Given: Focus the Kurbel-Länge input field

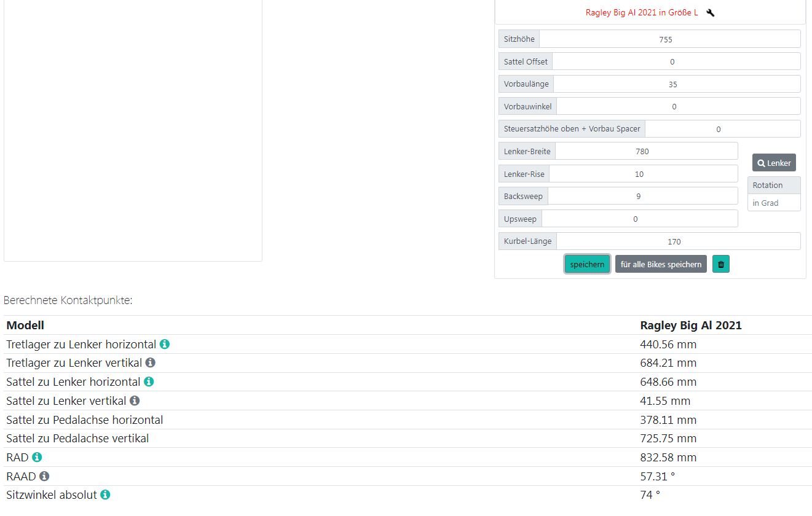Looking at the screenshot, I should [x=678, y=241].
